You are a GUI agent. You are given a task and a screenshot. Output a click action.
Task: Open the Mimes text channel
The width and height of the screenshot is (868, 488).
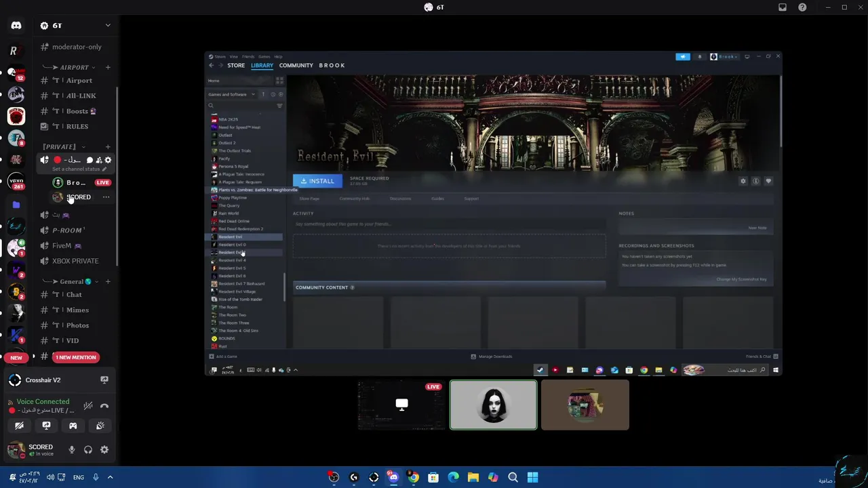76,310
